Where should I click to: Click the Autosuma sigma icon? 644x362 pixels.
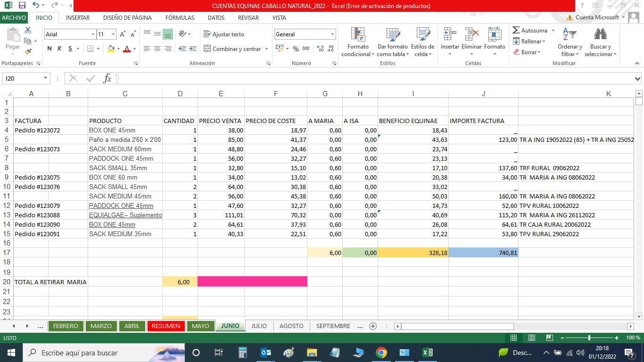[x=516, y=30]
